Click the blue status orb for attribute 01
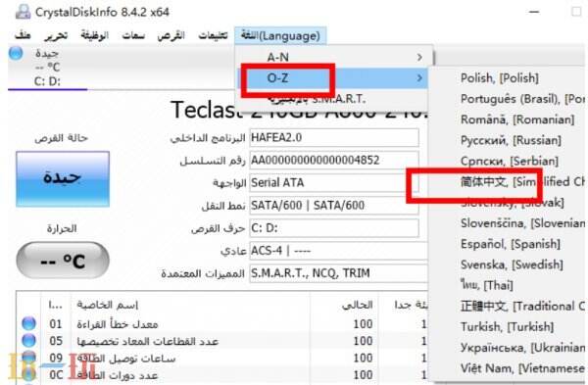588x385 pixels. [x=28, y=323]
